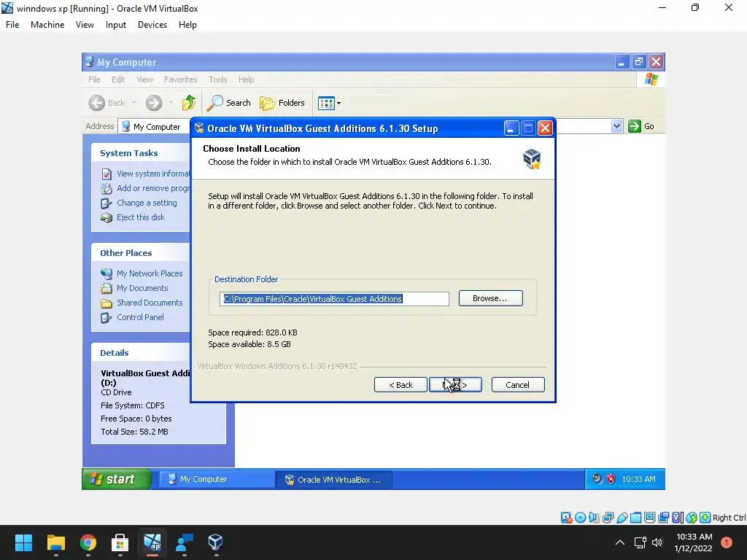Click the Windows XP start button
Image resolution: width=747 pixels, height=560 pixels.
click(x=117, y=479)
